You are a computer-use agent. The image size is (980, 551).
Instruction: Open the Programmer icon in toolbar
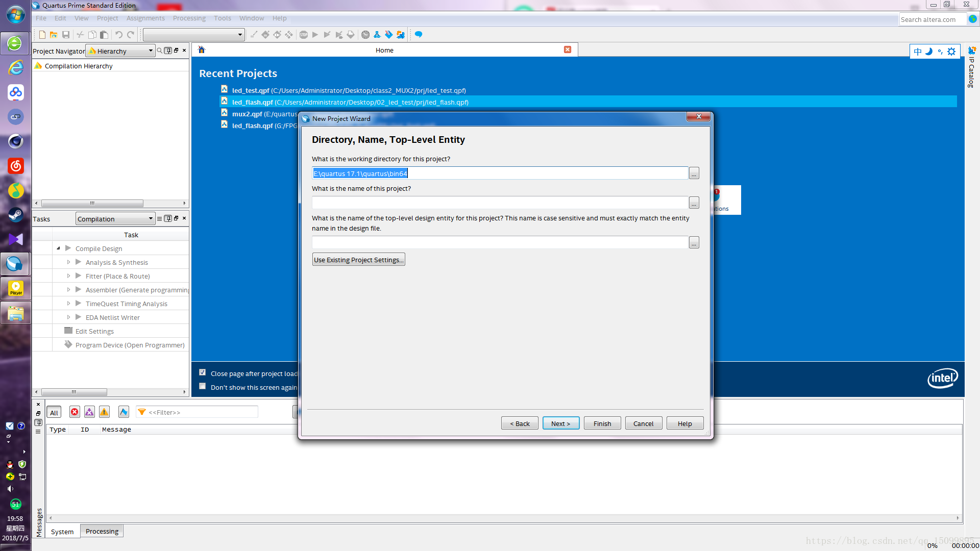[389, 35]
